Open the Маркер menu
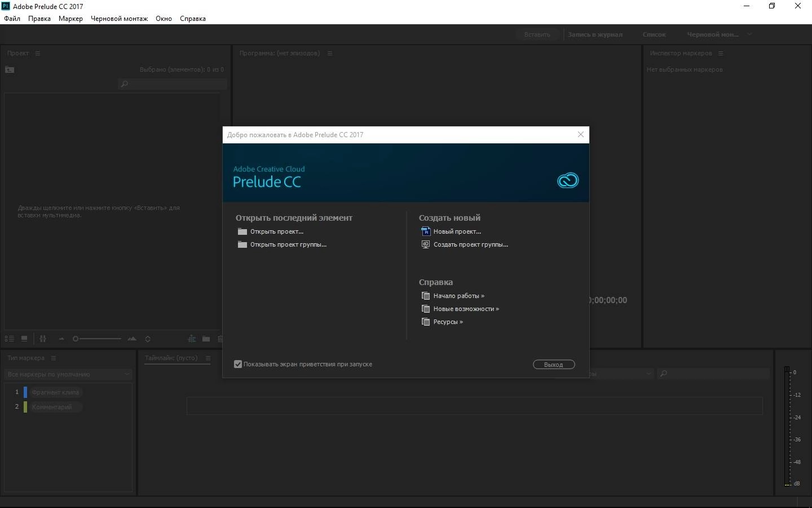 click(70, 19)
